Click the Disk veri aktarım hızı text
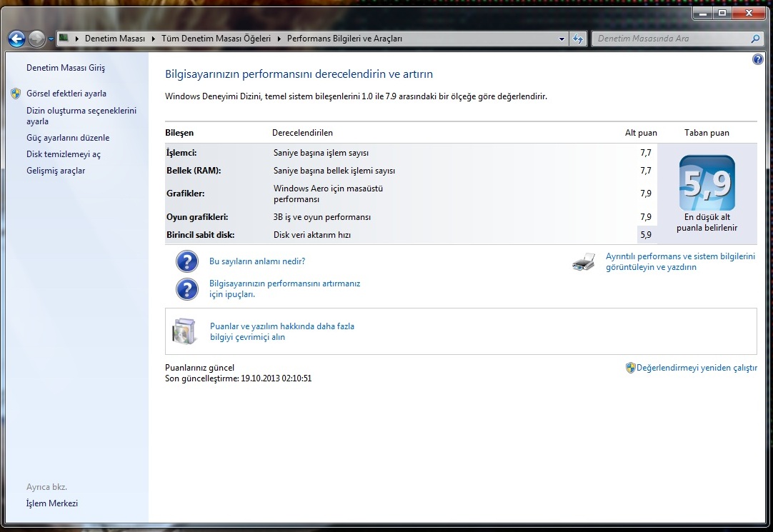This screenshot has width=773, height=532. tap(312, 234)
